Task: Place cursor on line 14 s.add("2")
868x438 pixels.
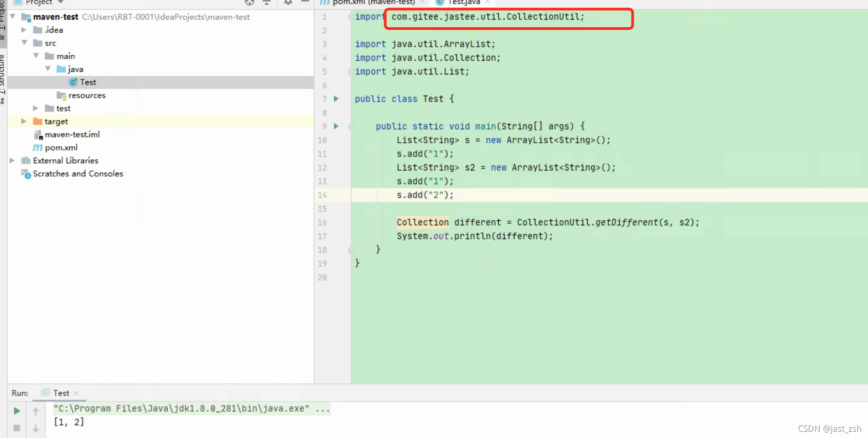Action: pos(425,195)
